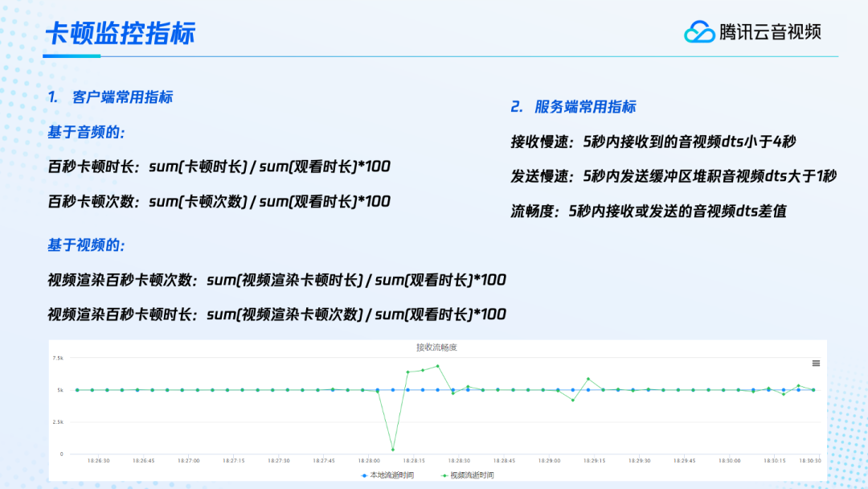
Task: Click the 2.5k y-axis label
Action: [58, 421]
